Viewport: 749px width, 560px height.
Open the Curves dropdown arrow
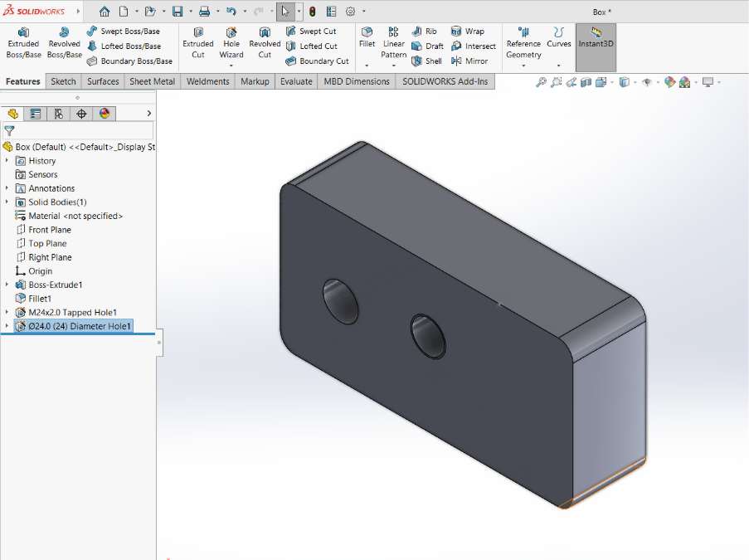coord(559,66)
